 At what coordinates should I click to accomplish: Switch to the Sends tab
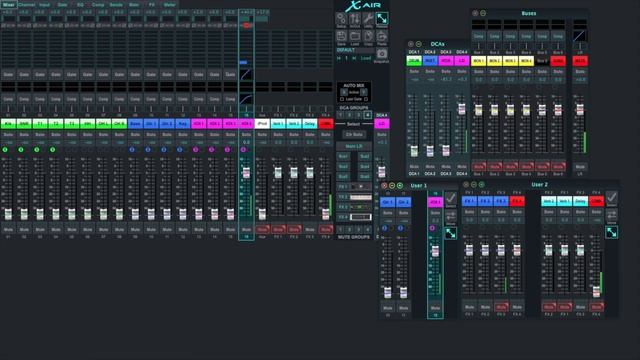coord(116,4)
